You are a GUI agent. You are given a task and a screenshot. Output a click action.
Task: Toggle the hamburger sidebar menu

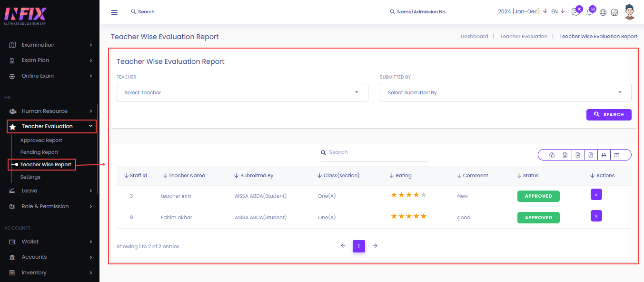[114, 12]
